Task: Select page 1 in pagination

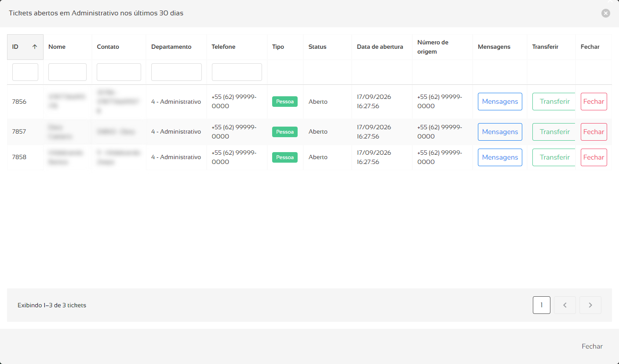Action: tap(542, 305)
